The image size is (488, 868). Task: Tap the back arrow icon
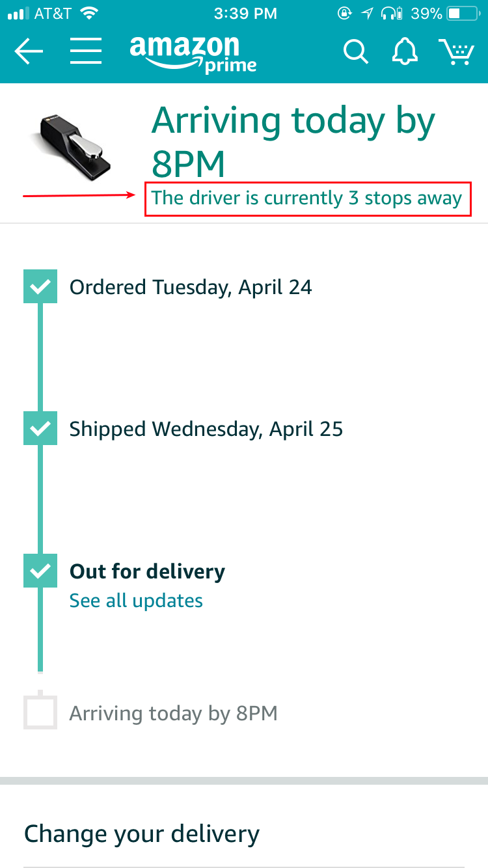29,51
